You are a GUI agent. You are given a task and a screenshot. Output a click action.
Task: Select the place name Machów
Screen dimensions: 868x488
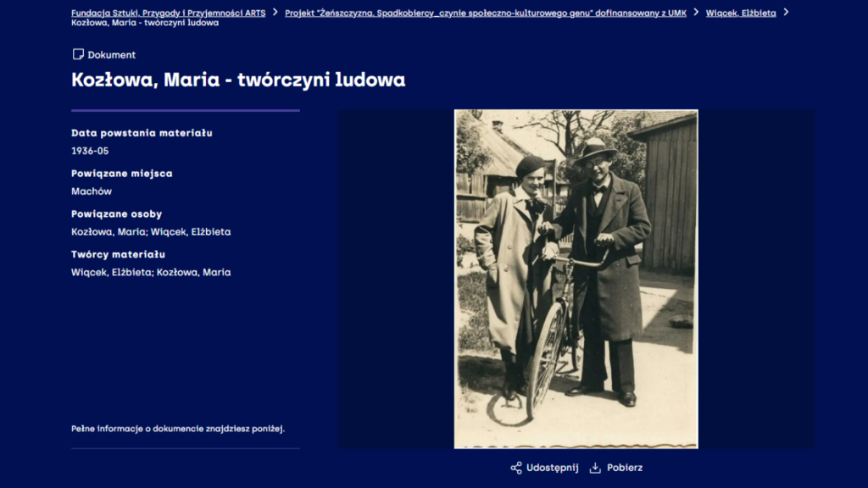92,191
